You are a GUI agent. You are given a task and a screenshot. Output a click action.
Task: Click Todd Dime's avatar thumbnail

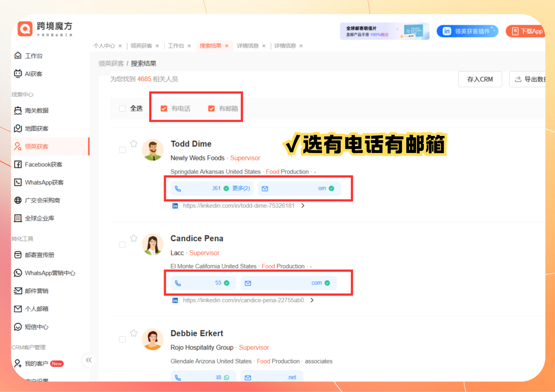tap(153, 150)
